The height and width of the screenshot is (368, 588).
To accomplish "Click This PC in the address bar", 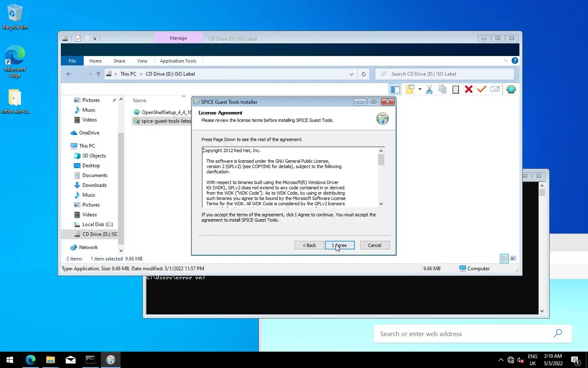I will pos(128,74).
